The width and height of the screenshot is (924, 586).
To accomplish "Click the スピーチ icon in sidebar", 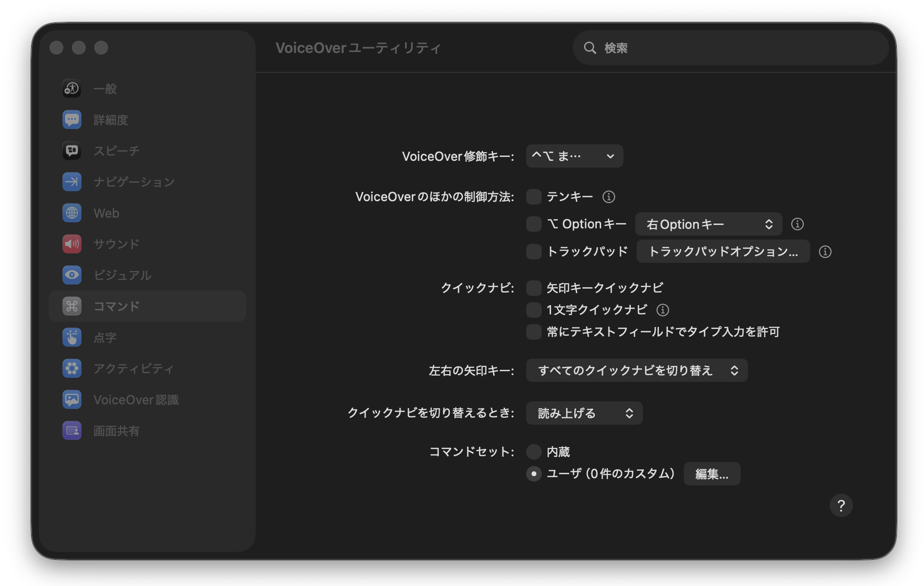I will (72, 151).
